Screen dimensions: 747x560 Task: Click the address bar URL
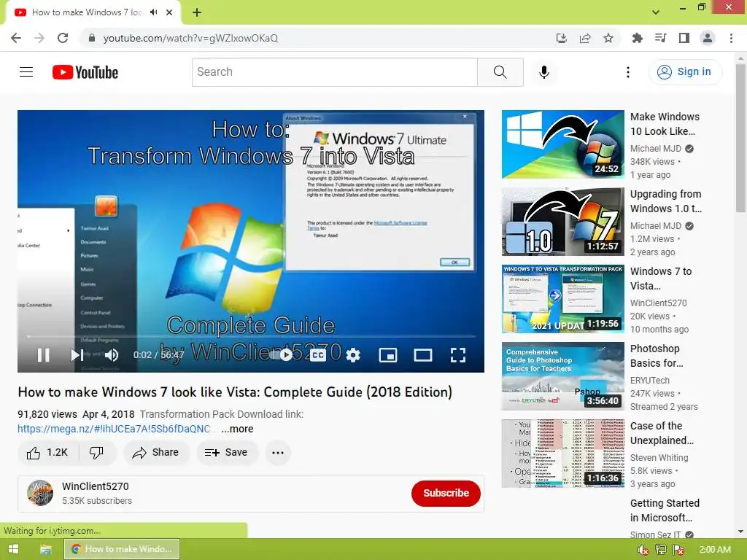click(x=190, y=38)
